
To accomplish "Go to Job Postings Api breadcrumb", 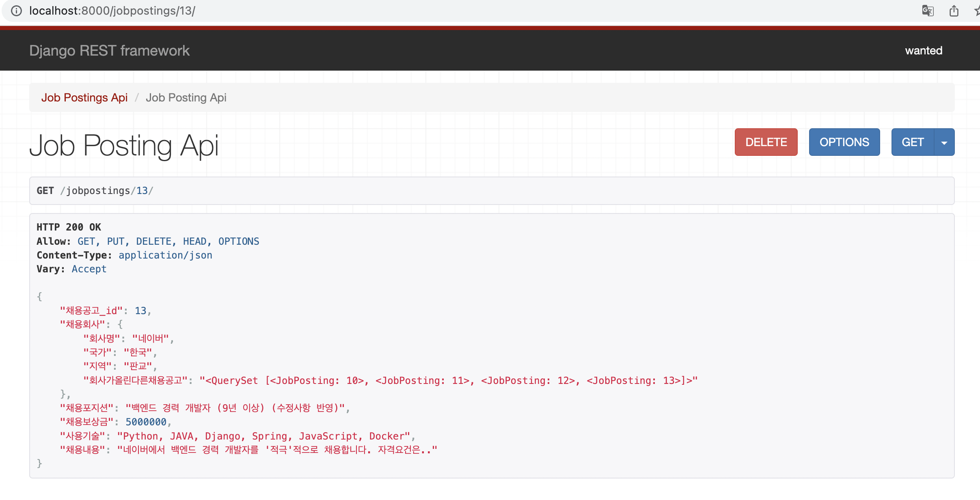I will tap(84, 98).
